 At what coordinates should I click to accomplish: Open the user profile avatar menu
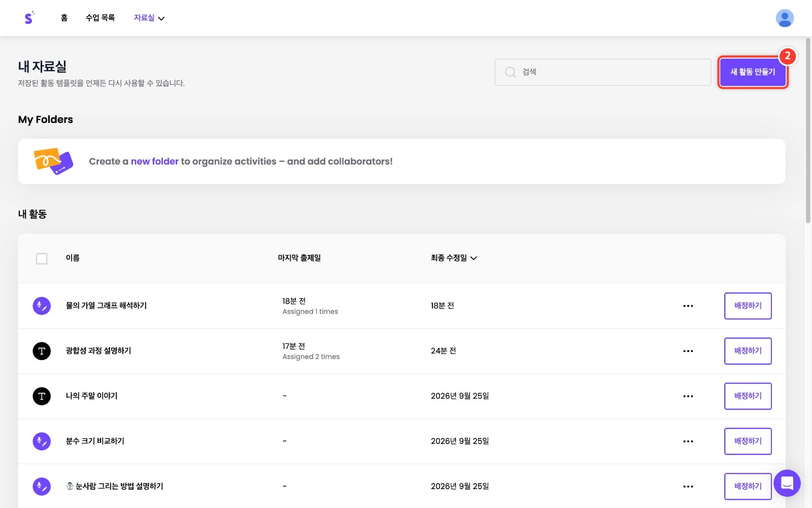(785, 18)
